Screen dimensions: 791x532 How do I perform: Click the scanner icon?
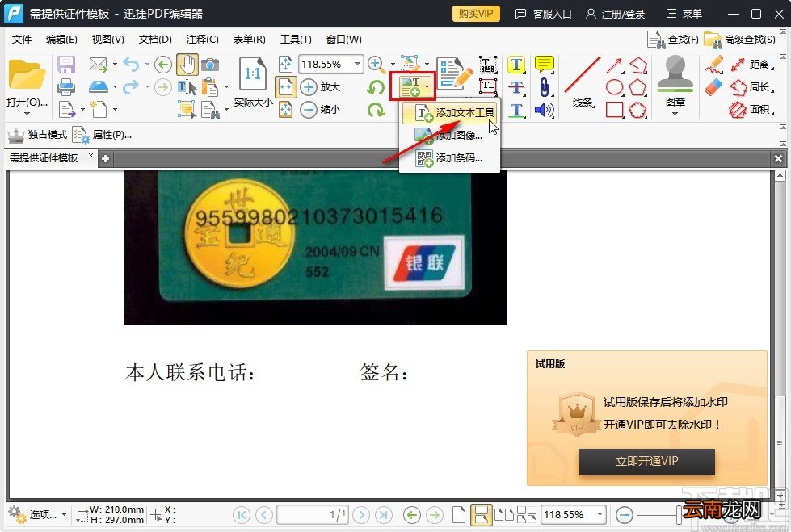[x=99, y=86]
